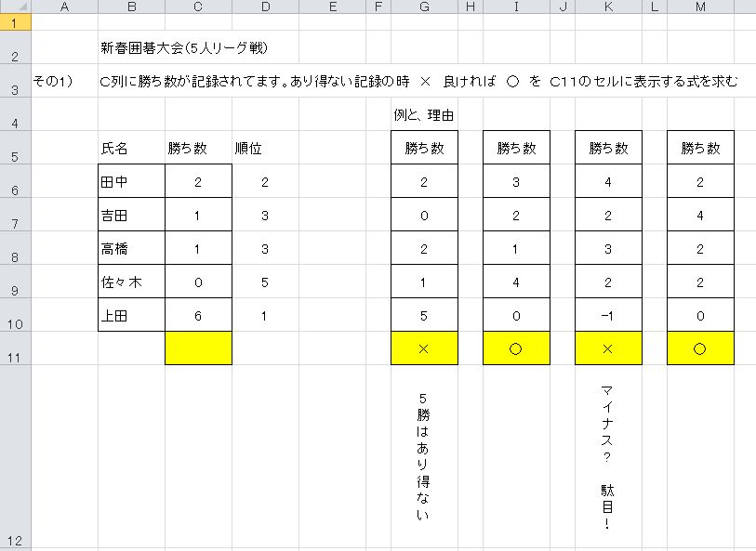The image size is (756, 551).
Task: Select column K header
Action: [608, 7]
